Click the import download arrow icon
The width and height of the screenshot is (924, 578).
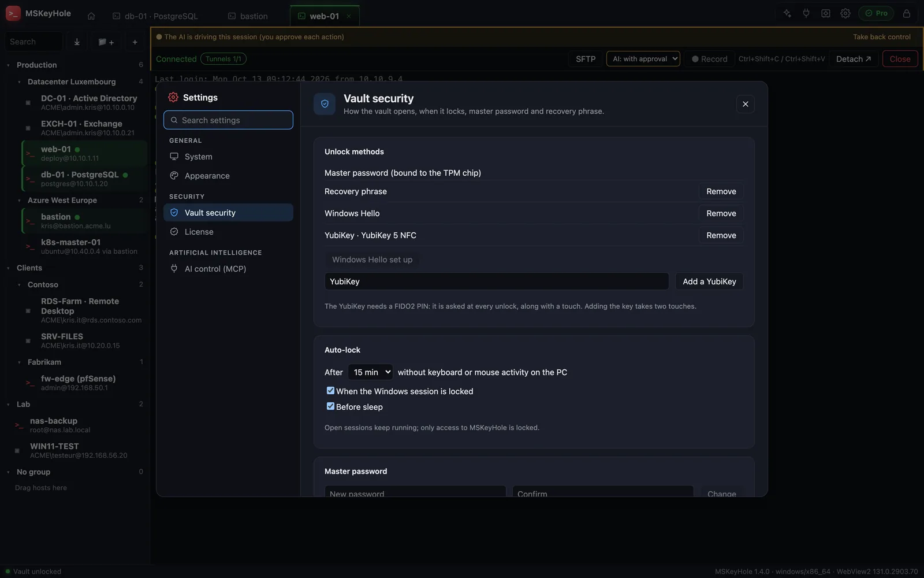(x=77, y=42)
